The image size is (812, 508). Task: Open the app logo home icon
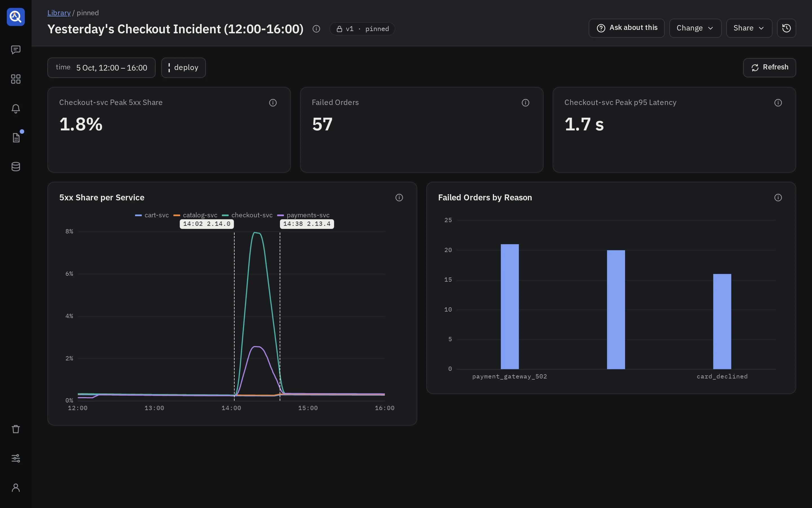coord(16,17)
